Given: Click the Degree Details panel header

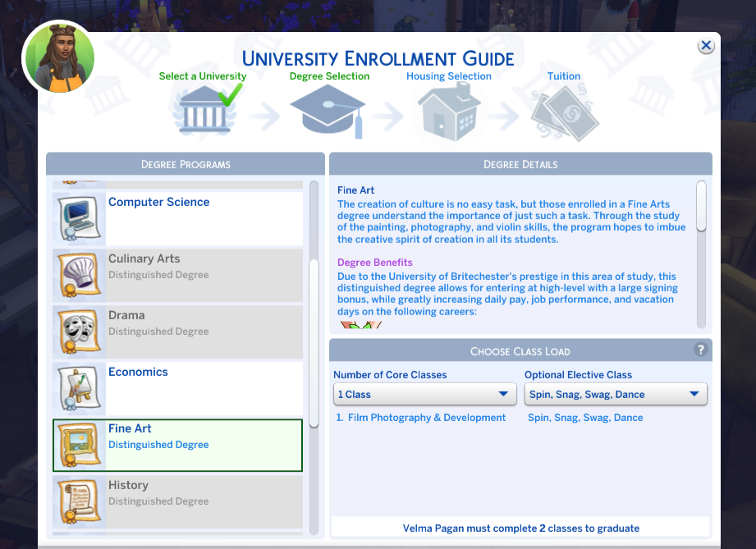Looking at the screenshot, I should pyautogui.click(x=520, y=164).
